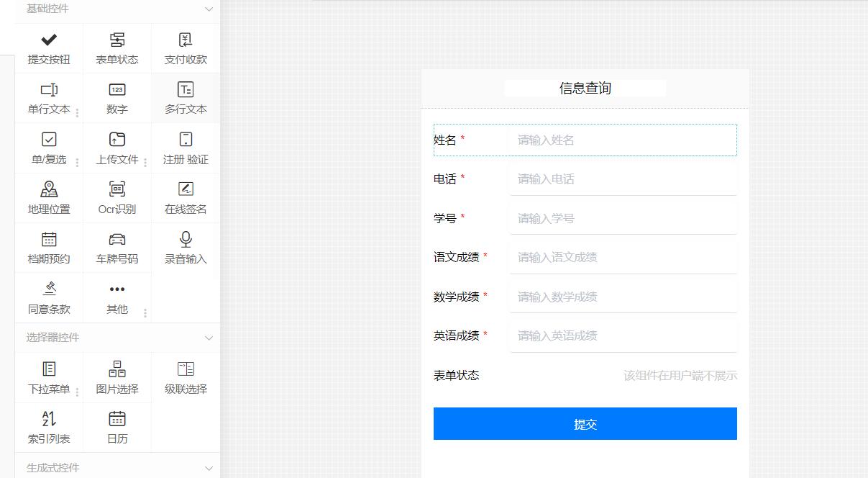Add the 录音输入 voice input control

(186, 248)
